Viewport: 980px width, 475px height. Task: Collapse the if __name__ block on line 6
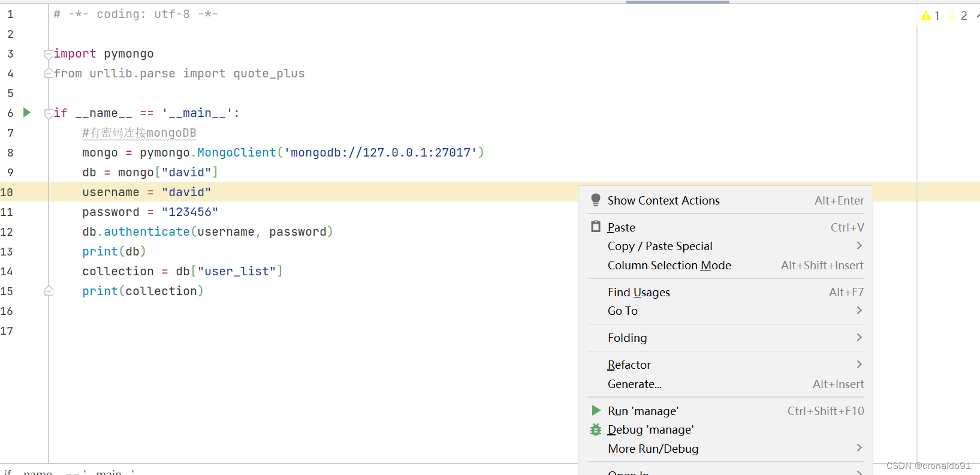pyautogui.click(x=49, y=113)
